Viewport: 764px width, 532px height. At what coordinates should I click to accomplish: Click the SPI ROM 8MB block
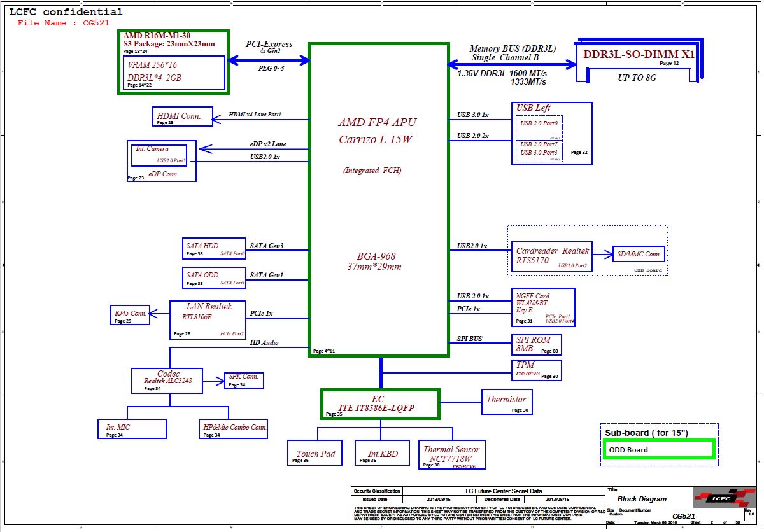(537, 344)
